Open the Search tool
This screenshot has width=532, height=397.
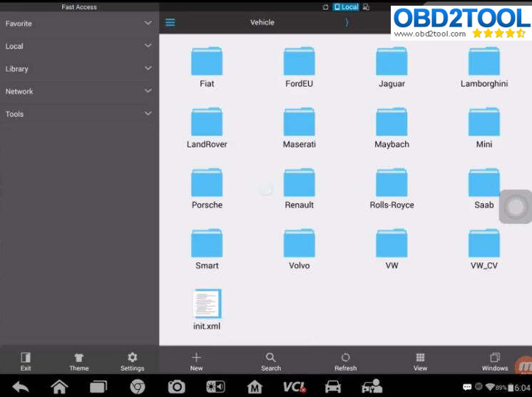tap(271, 361)
